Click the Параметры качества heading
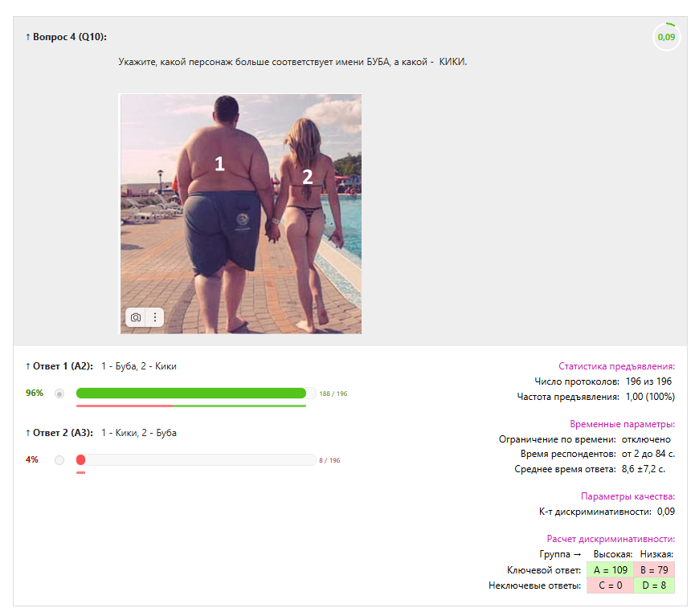 coord(628,496)
